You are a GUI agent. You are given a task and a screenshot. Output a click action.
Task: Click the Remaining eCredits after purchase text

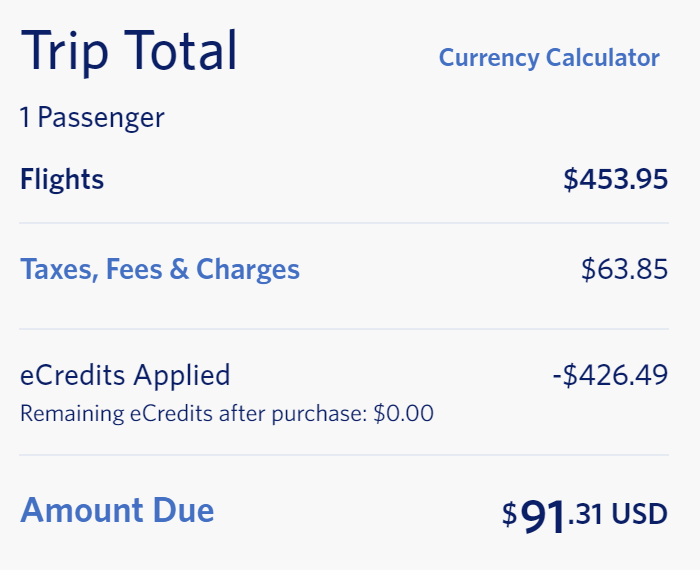pyautogui.click(x=193, y=413)
